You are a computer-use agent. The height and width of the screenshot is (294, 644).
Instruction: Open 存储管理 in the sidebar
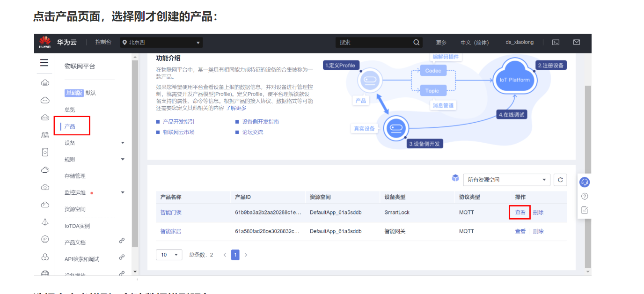[75, 176]
